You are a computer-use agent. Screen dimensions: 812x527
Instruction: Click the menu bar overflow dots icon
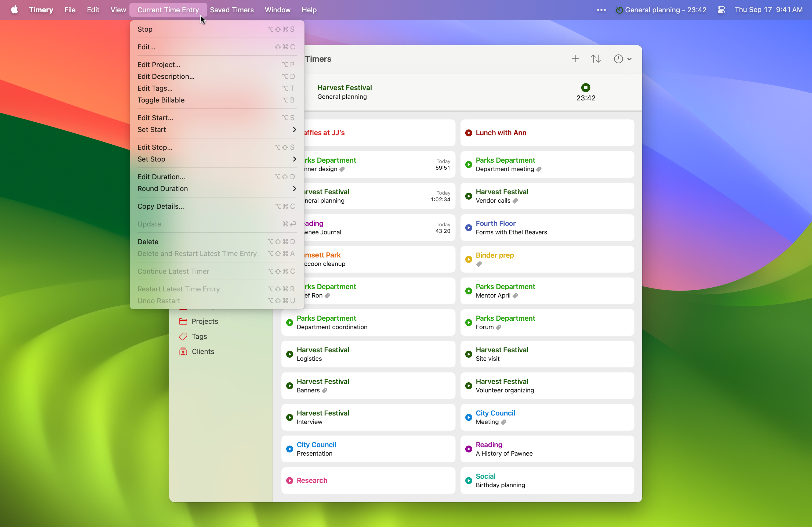tap(601, 10)
